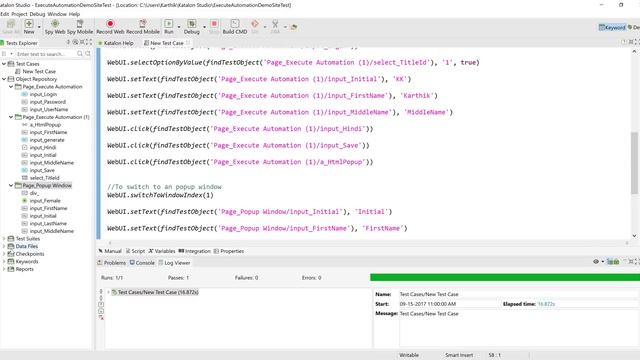The height and width of the screenshot is (360, 640).
Task: Open the Git dropdown arrow
Action: (x=265, y=27)
